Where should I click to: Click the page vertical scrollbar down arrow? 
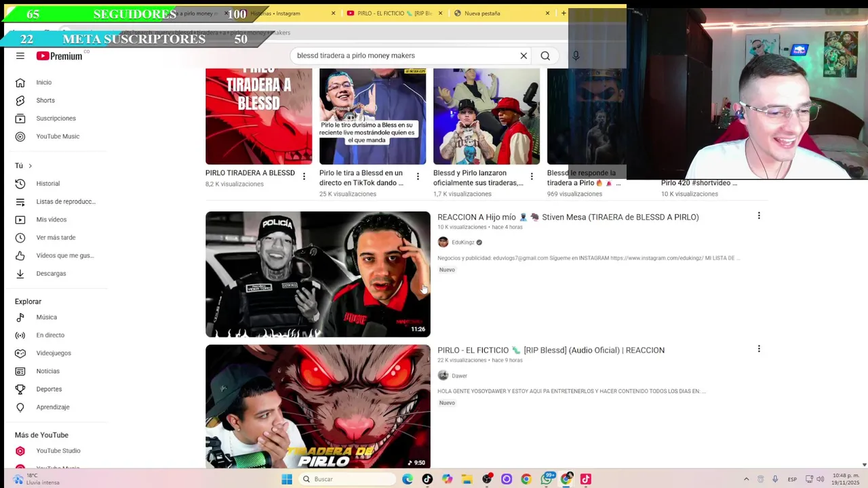864,465
